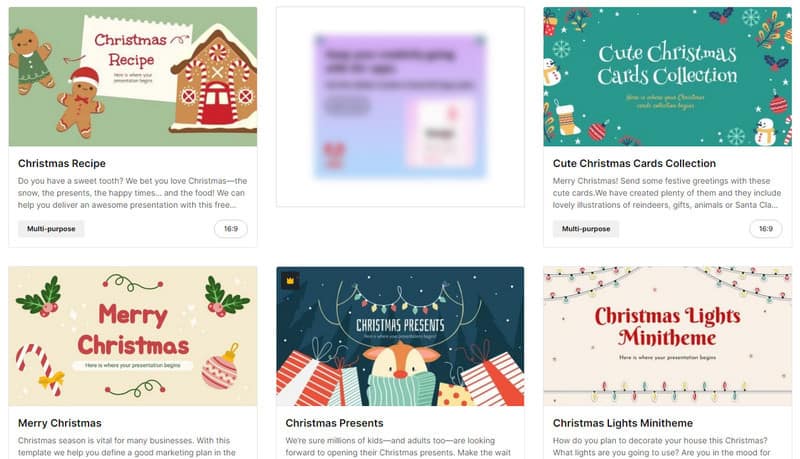Click the Christmas Recipe description text
Screen dimensions: 800x459
(x=132, y=193)
